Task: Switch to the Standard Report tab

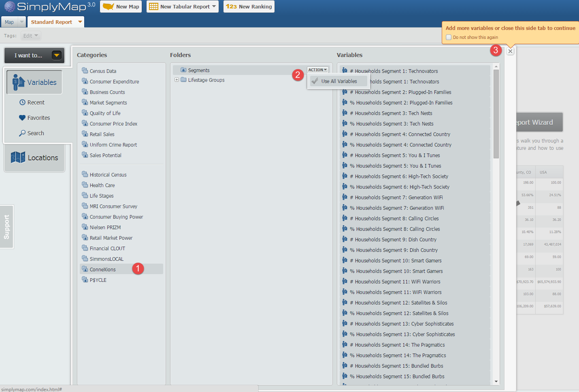Action: click(51, 22)
